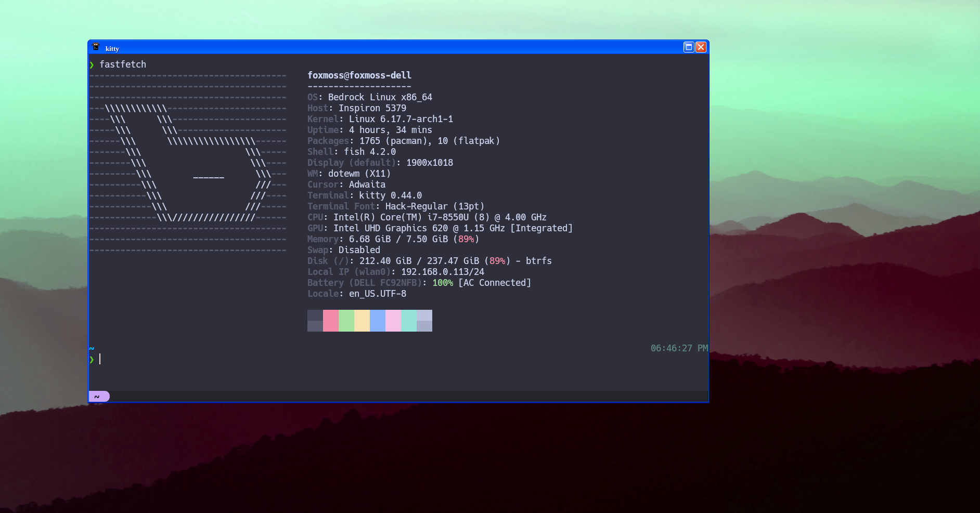
Task: Click the pink color swatch
Action: pos(331,321)
